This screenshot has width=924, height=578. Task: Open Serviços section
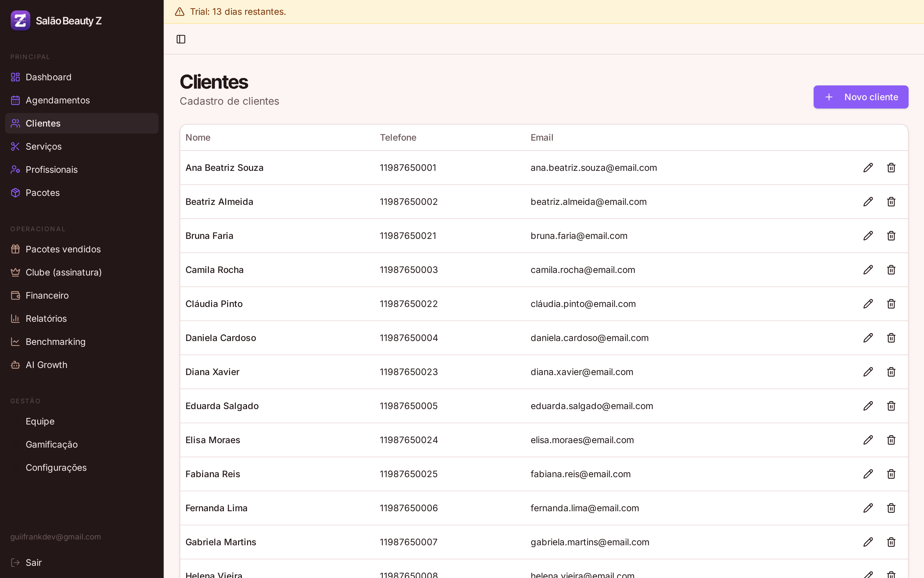click(82, 146)
